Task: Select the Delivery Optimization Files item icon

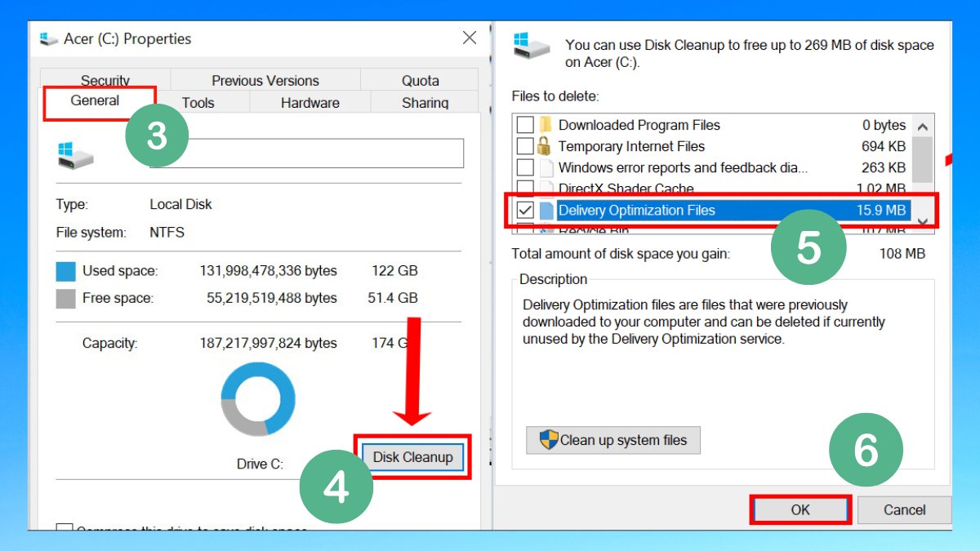Action: [x=545, y=210]
